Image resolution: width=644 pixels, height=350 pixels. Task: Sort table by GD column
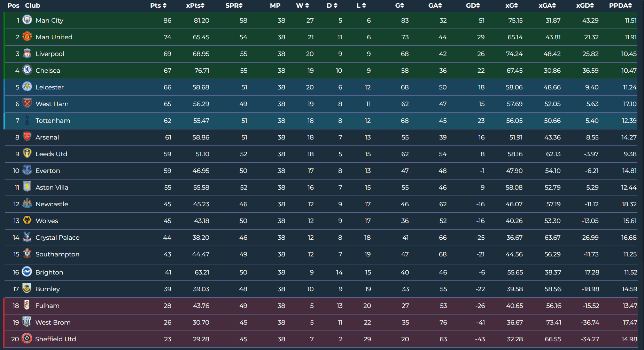click(473, 6)
